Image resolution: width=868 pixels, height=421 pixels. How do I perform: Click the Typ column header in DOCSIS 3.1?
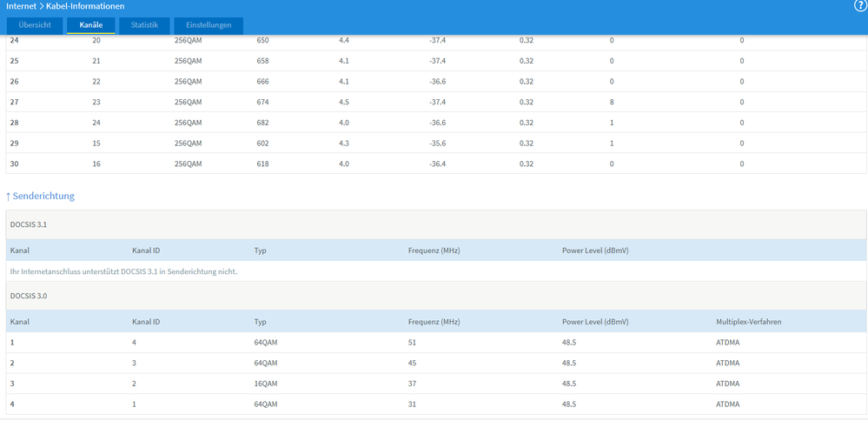(x=260, y=251)
